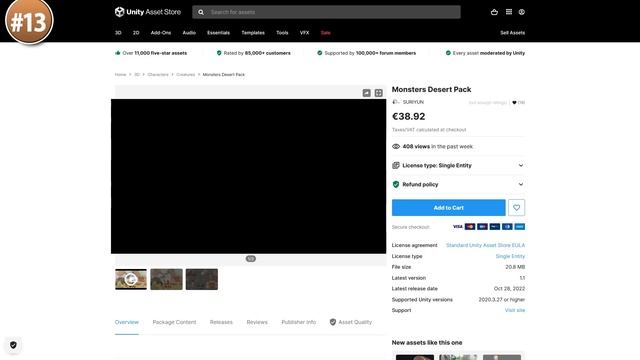
Task: Switch to the Asset Quality tab
Action: pyautogui.click(x=351, y=322)
